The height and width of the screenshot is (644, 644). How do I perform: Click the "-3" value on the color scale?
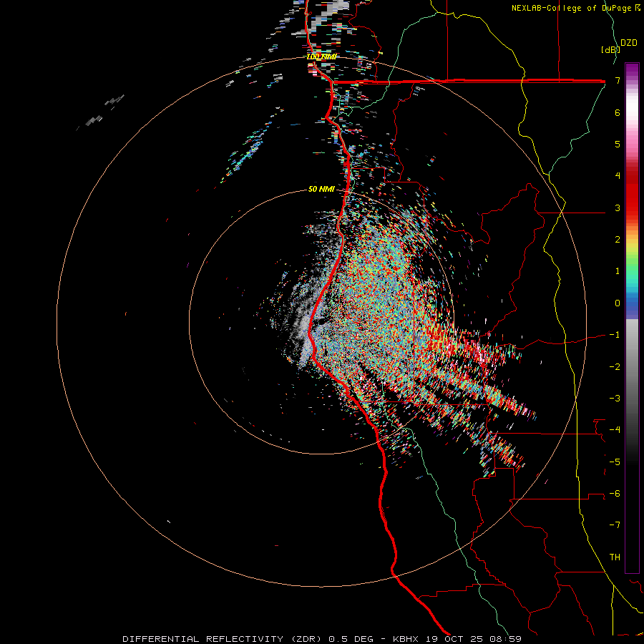615,398
